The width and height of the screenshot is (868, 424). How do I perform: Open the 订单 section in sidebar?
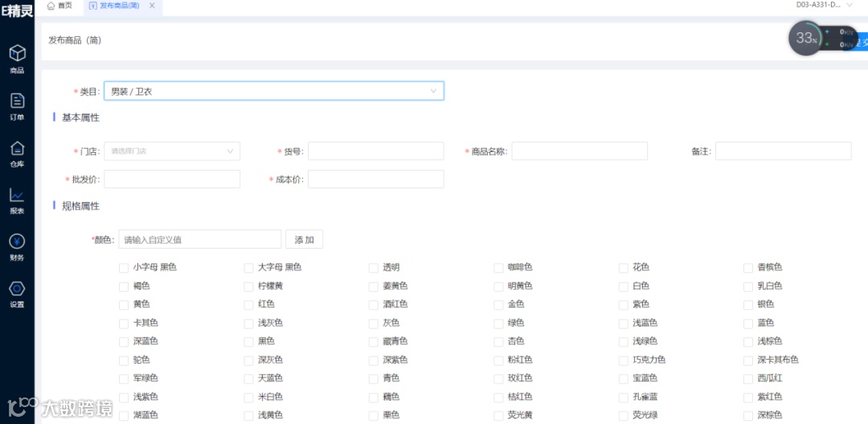pos(17,106)
